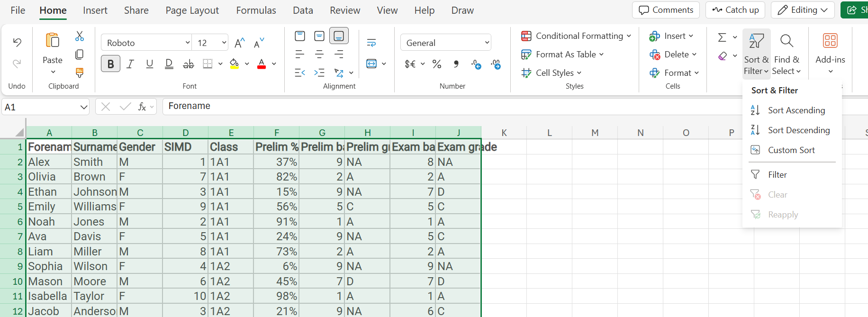Open borders dropdown arrow

tap(220, 63)
